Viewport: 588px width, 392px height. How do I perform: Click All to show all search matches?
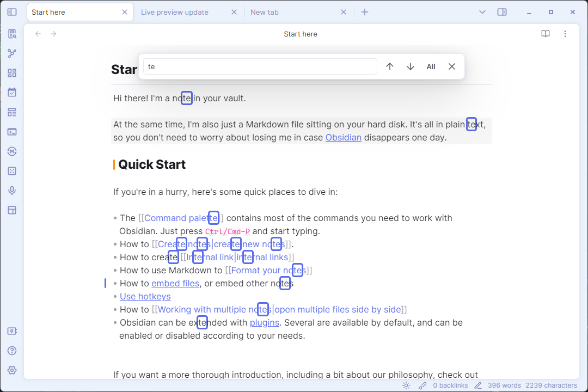click(x=431, y=66)
